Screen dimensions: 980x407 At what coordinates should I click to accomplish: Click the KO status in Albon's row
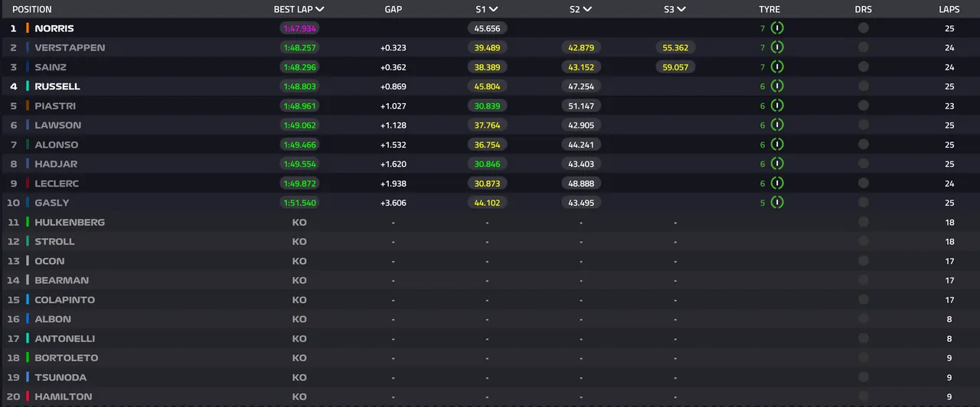pos(299,319)
